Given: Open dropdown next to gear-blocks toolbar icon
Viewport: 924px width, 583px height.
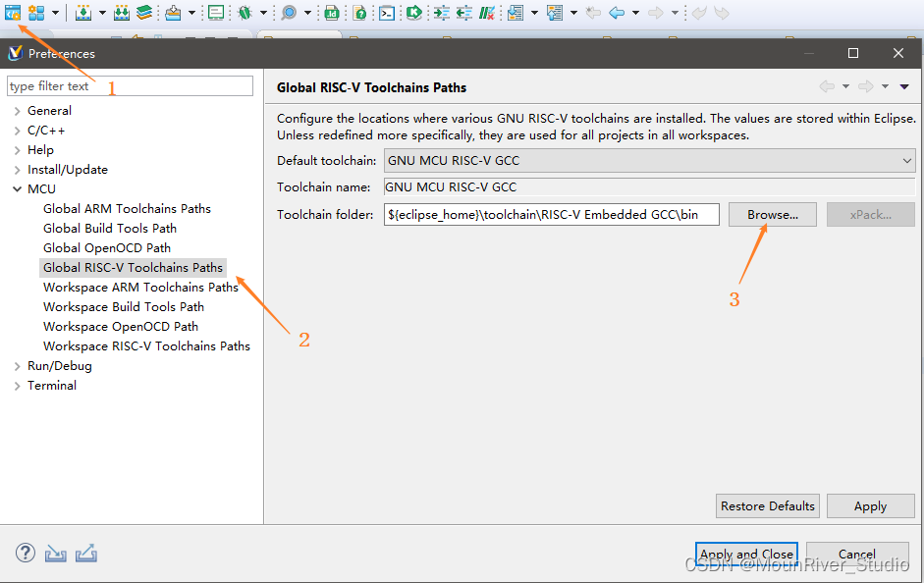Looking at the screenshot, I should pos(55,13).
